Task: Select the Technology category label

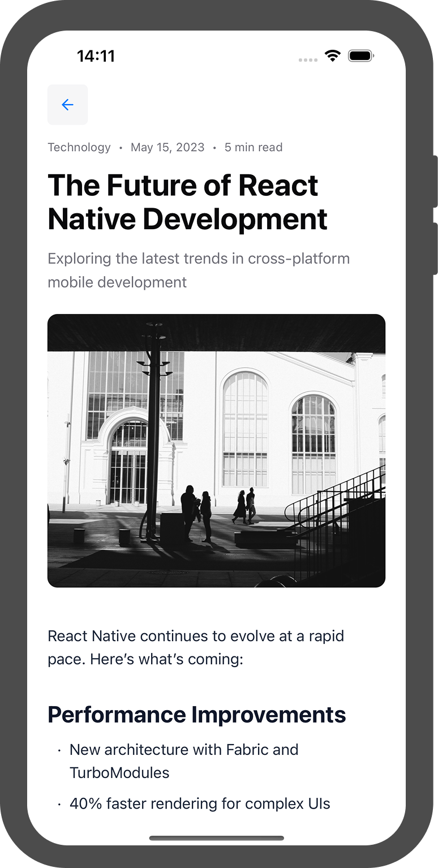Action: (x=79, y=147)
